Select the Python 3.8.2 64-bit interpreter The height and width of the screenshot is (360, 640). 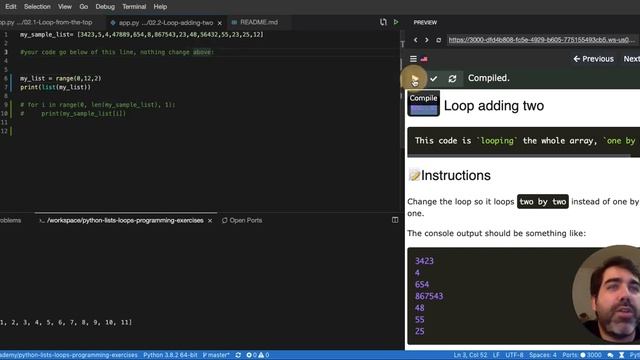click(170, 355)
